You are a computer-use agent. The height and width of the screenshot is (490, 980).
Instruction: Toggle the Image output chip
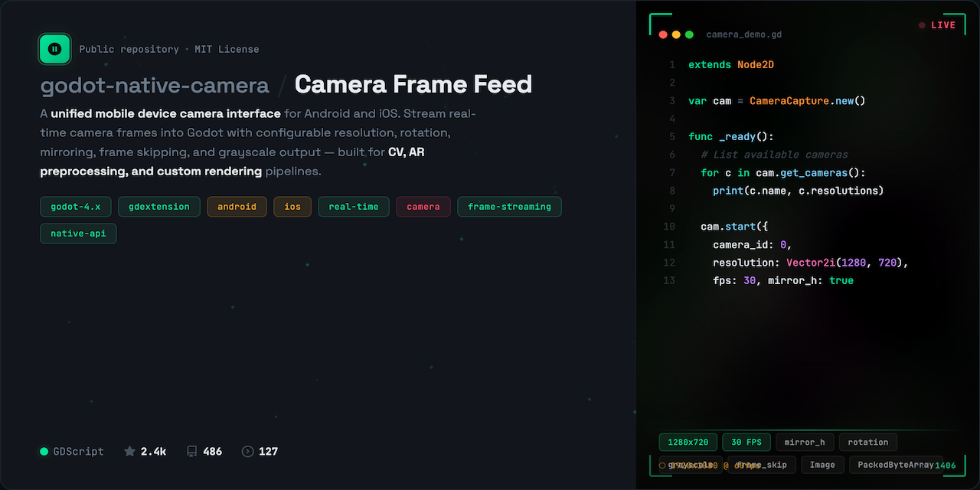tap(823, 465)
